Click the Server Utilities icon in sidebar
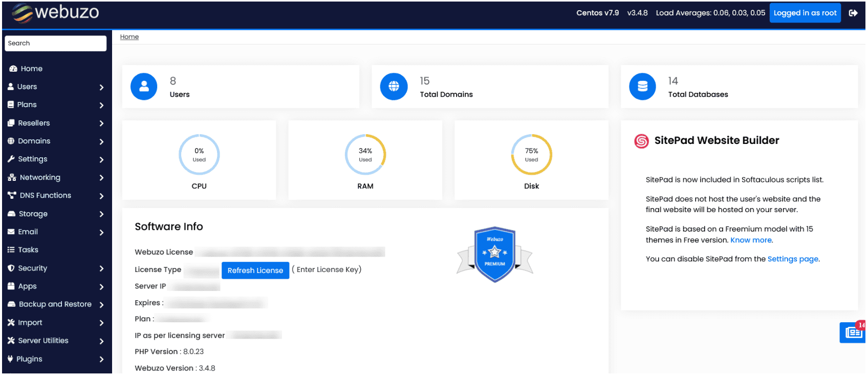This screenshot has width=868, height=376. coord(11,341)
